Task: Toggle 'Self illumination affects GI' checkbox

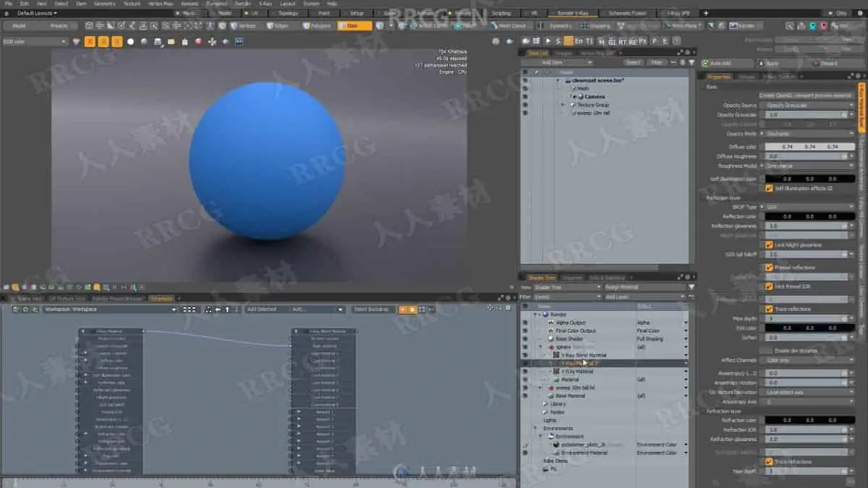Action: 769,188
